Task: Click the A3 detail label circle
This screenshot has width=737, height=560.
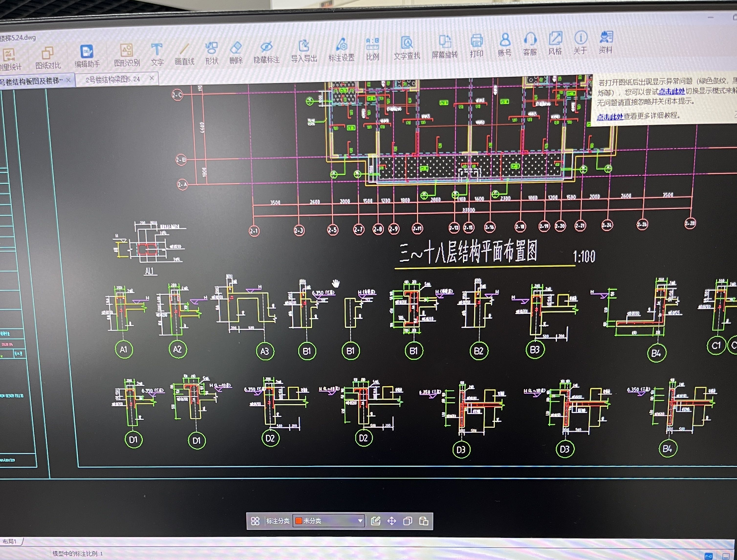Action: click(265, 351)
